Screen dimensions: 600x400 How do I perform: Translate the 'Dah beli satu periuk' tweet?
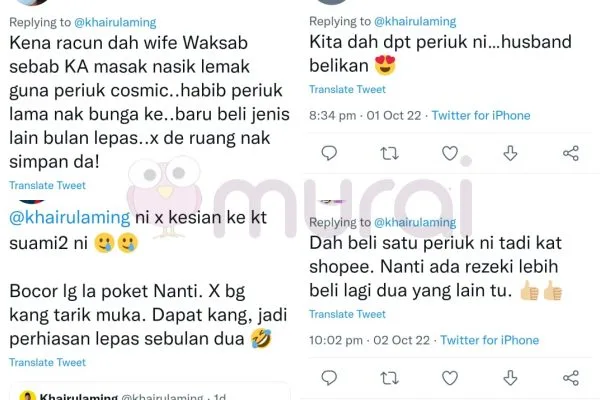click(x=347, y=314)
